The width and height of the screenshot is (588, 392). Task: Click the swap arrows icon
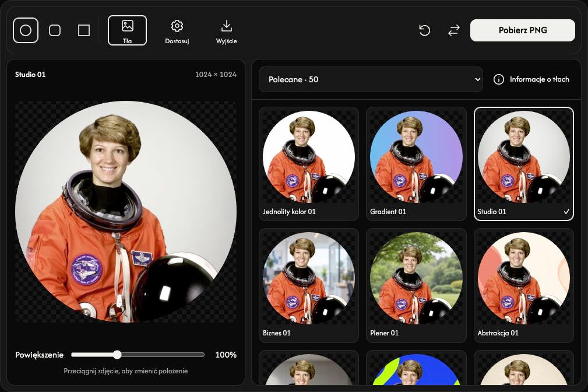coord(454,30)
